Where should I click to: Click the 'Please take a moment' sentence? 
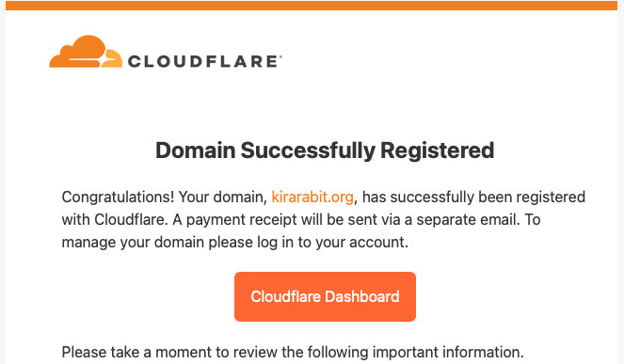click(293, 353)
